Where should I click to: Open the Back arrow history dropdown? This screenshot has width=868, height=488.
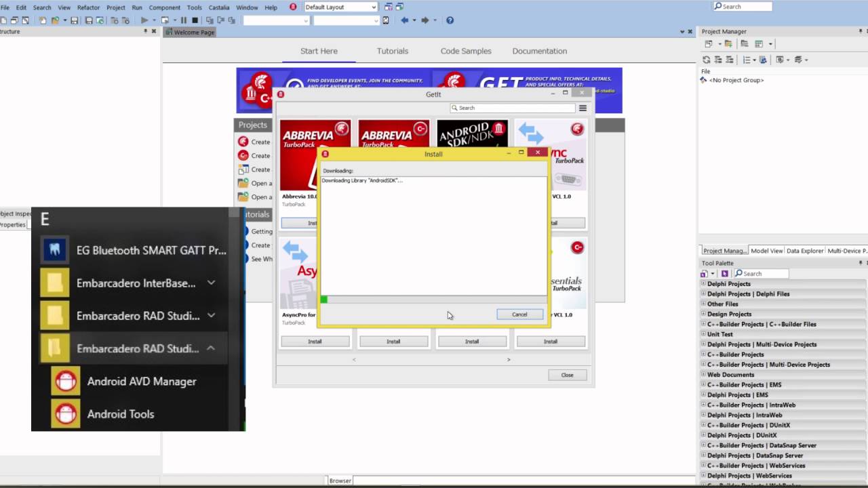tap(414, 20)
